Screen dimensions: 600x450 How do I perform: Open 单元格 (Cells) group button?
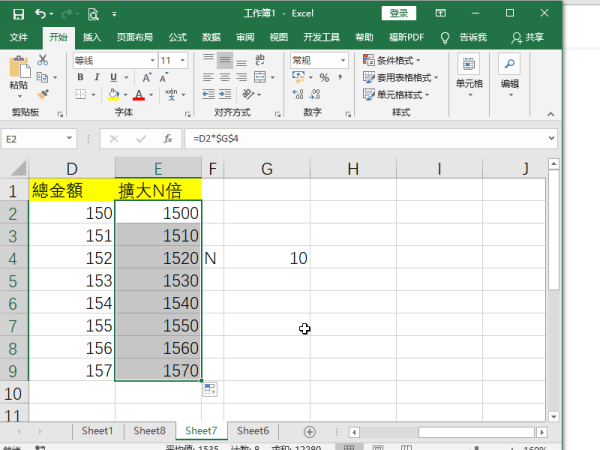tap(469, 76)
